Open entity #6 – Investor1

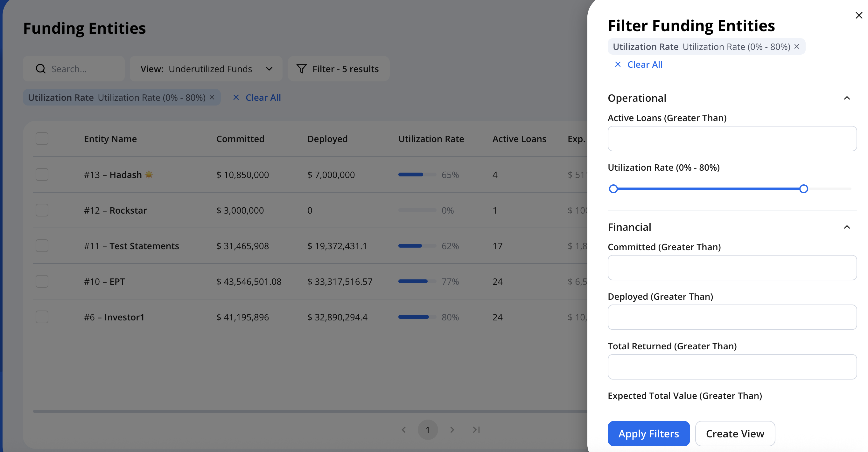114,317
